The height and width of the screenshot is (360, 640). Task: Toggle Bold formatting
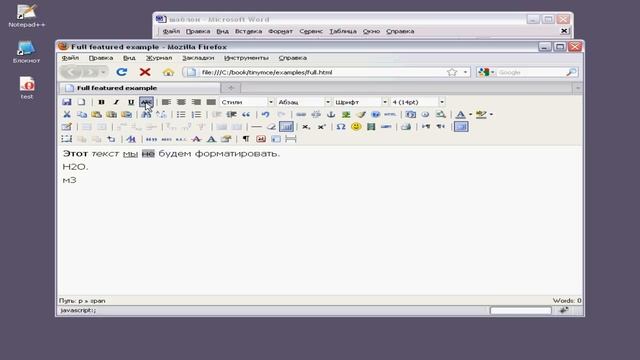point(101,102)
